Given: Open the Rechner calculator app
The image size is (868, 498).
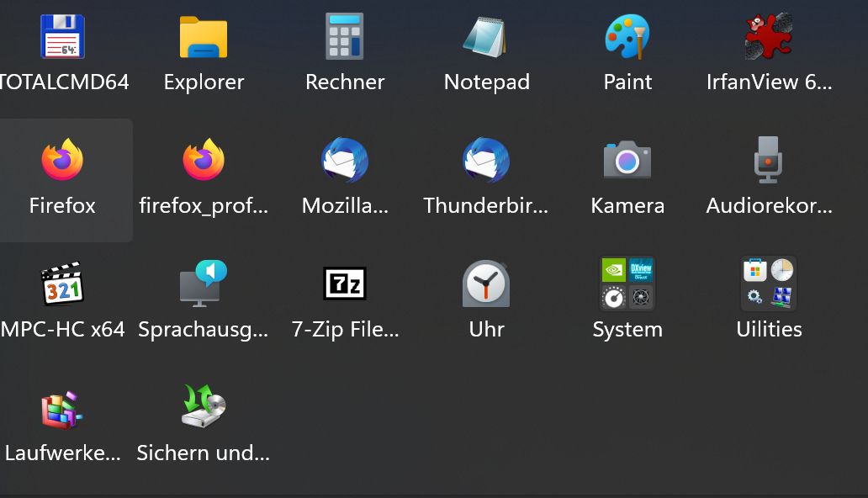Looking at the screenshot, I should point(344,36).
